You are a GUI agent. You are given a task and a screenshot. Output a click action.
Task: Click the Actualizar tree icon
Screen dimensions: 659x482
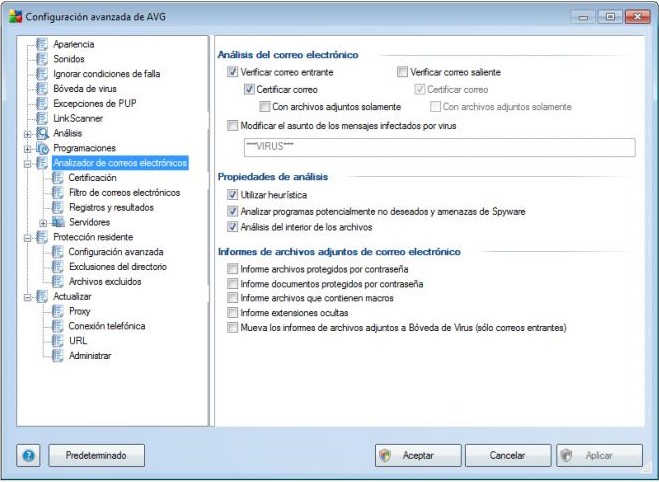coord(42,296)
